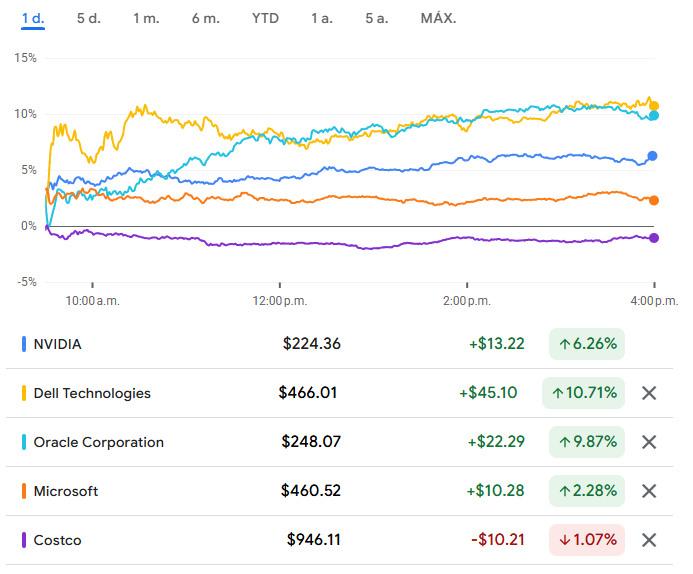Click the 15% axis label
The height and width of the screenshot is (574, 693).
[x=26, y=58]
